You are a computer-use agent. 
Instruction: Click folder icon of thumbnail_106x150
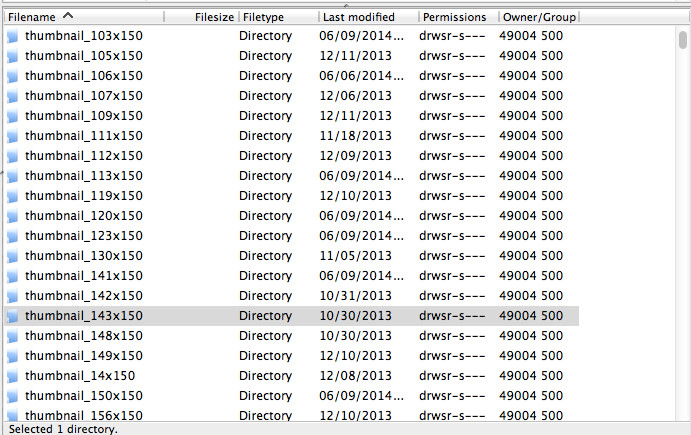point(12,76)
